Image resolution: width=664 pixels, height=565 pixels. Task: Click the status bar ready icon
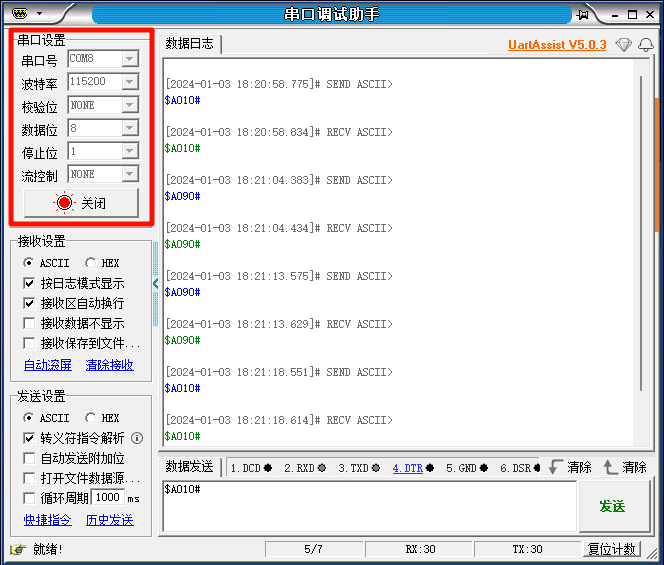tap(18, 550)
